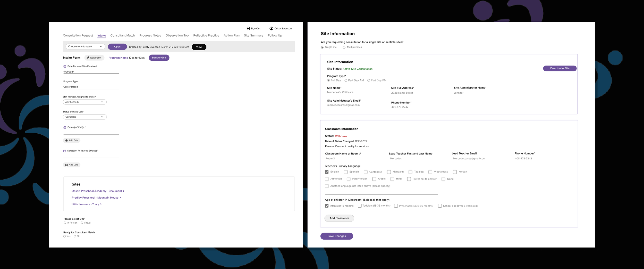Expand Choose form to open dropdown

tap(85, 46)
